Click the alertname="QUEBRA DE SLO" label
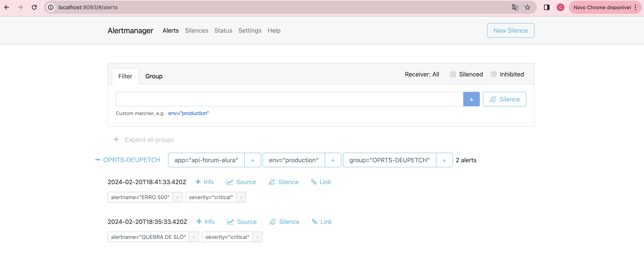 pyautogui.click(x=148, y=237)
